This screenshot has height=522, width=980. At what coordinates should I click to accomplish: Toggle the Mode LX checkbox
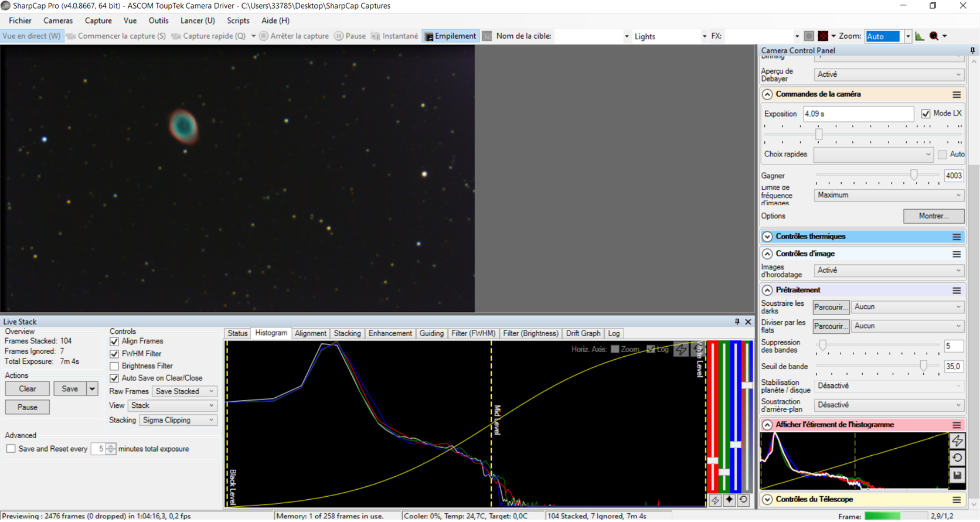(925, 114)
